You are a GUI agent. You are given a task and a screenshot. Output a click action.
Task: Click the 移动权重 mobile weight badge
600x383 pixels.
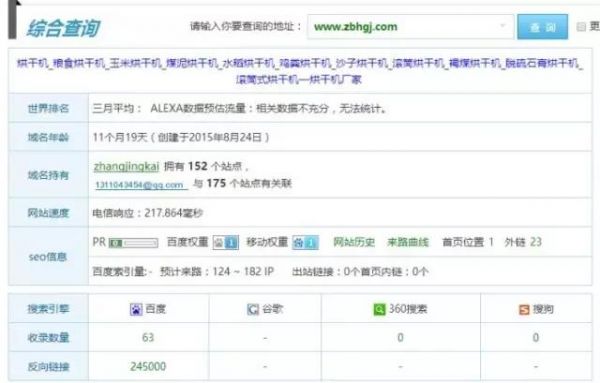(305, 242)
